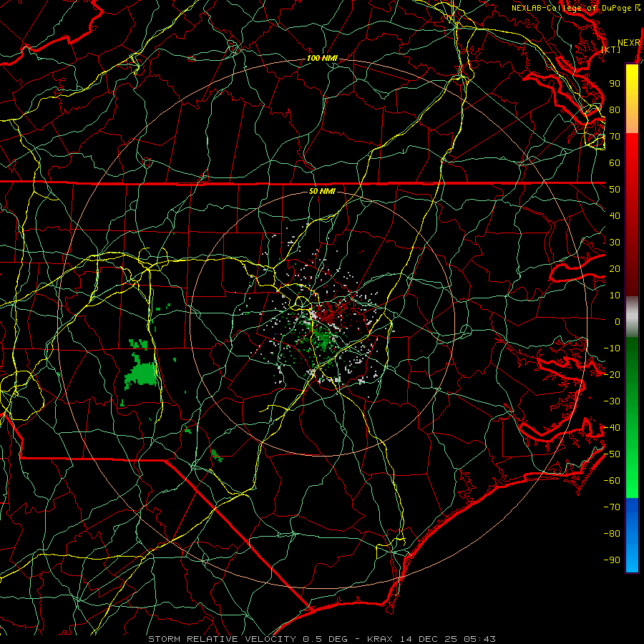Click the -50 value on velocity scale

pos(612,454)
